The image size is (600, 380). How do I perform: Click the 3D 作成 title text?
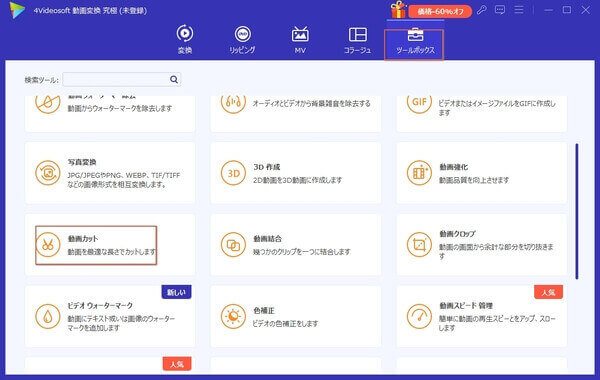267,167
